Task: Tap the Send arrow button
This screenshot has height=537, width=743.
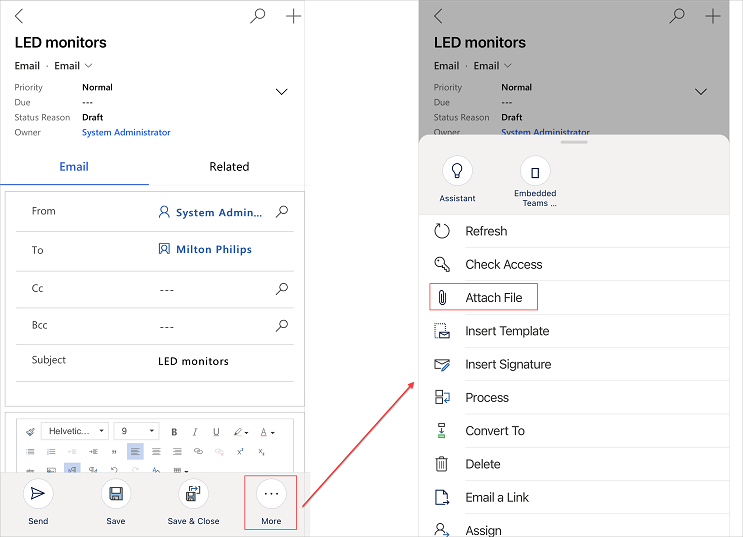Action: [38, 493]
